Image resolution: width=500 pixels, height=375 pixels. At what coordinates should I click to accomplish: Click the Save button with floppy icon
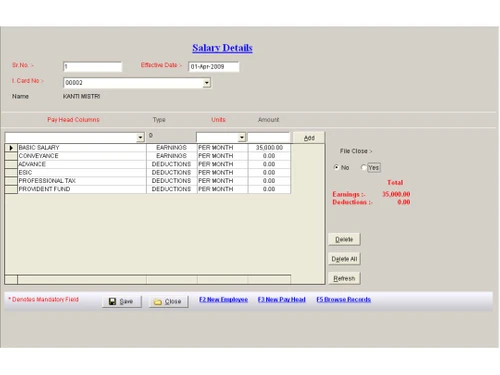point(122,301)
